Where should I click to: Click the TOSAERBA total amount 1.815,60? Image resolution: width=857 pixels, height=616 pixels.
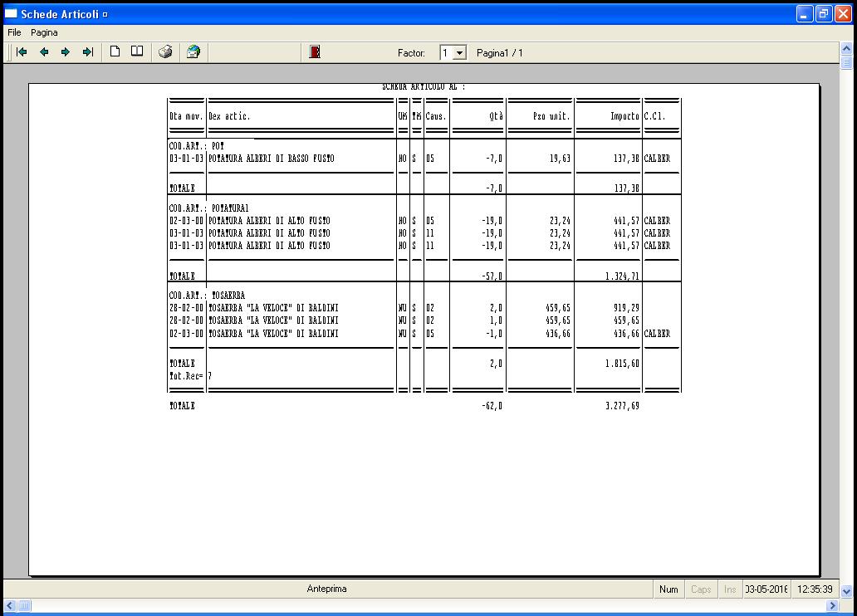[622, 364]
